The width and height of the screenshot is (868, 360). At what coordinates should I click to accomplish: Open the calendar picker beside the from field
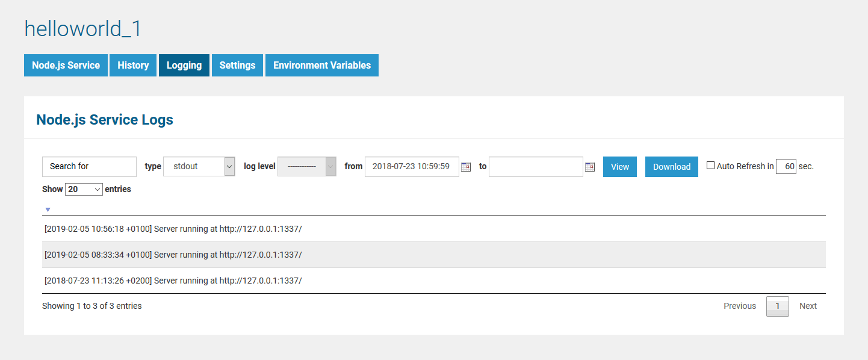[466, 167]
